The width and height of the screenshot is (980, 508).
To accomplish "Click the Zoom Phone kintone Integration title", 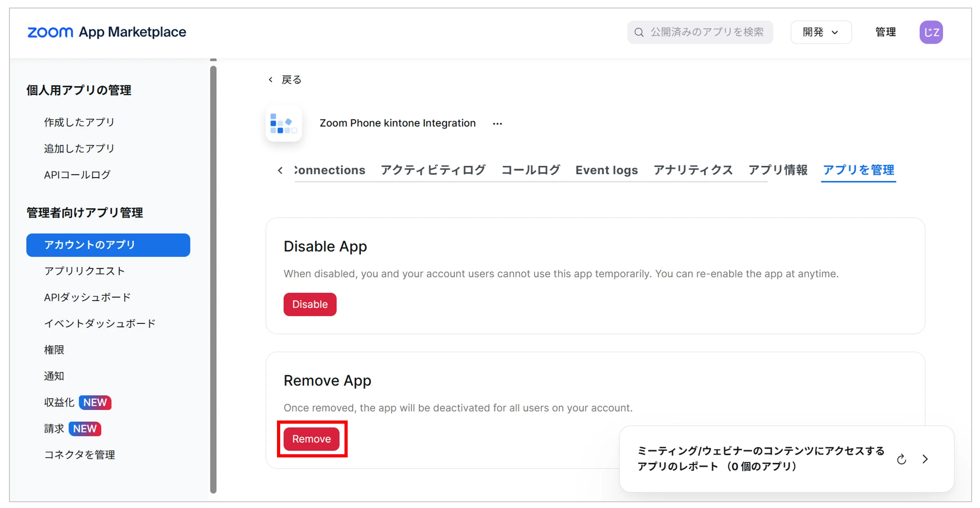I will pos(398,123).
